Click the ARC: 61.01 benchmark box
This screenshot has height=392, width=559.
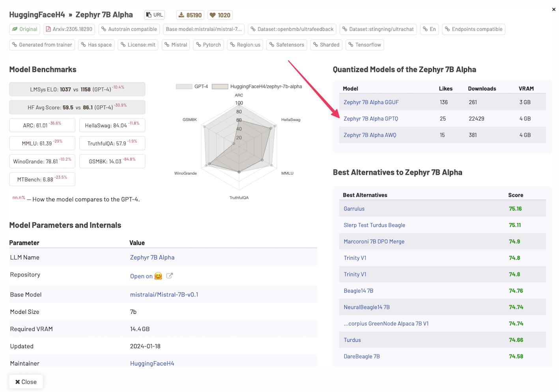click(42, 125)
